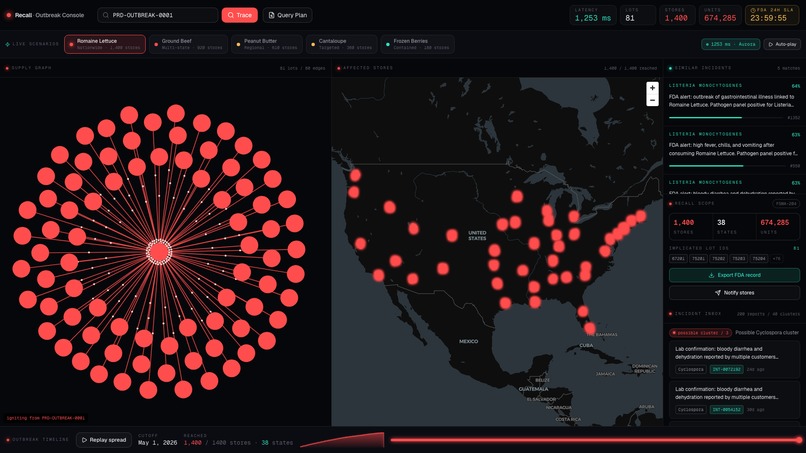Image resolution: width=806 pixels, height=453 pixels.
Task: Click the '1,400 / 1,400 reached' label
Action: (x=630, y=68)
